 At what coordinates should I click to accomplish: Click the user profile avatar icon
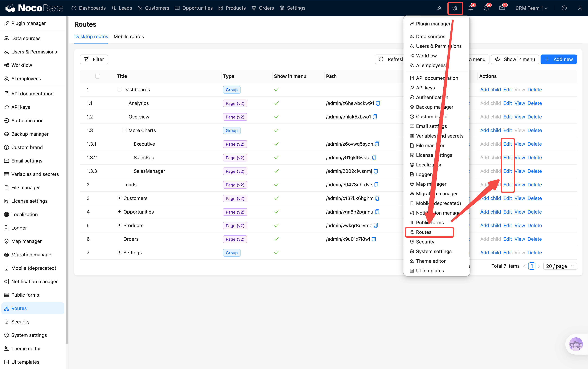(x=580, y=8)
